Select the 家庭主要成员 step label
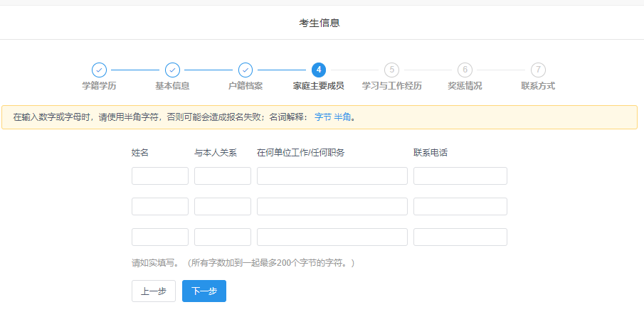 point(319,86)
